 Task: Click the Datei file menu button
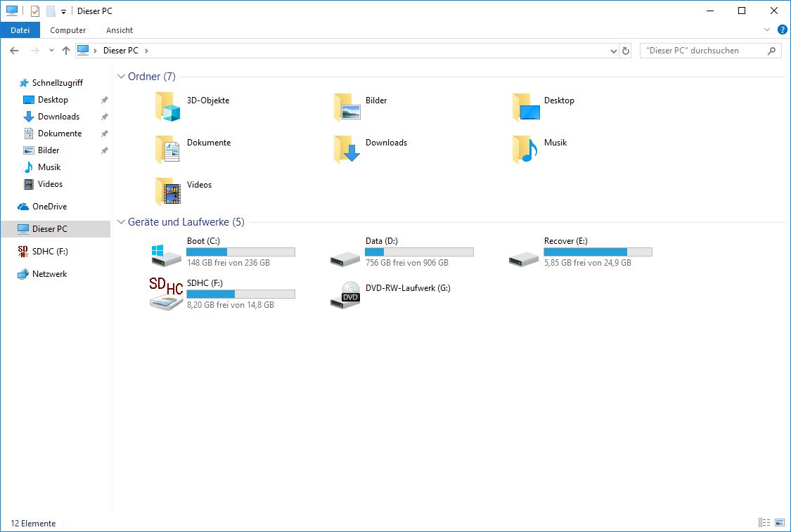20,30
